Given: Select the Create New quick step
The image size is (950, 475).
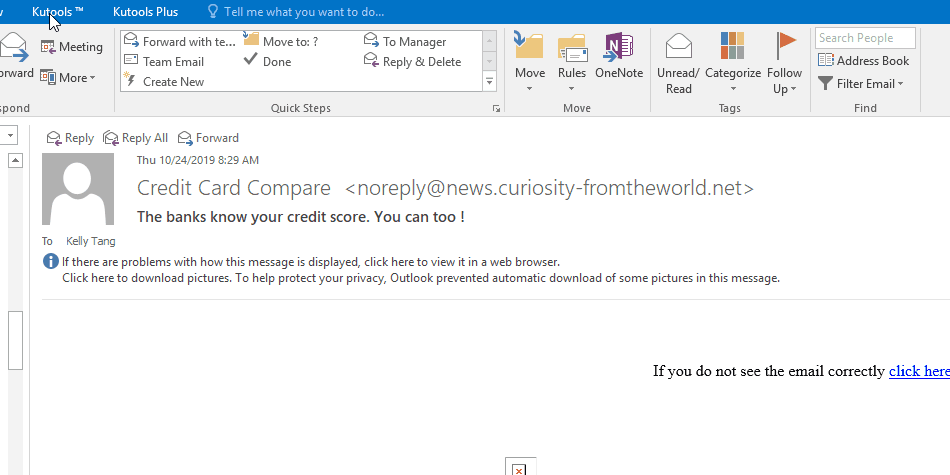Looking at the screenshot, I should [x=164, y=81].
